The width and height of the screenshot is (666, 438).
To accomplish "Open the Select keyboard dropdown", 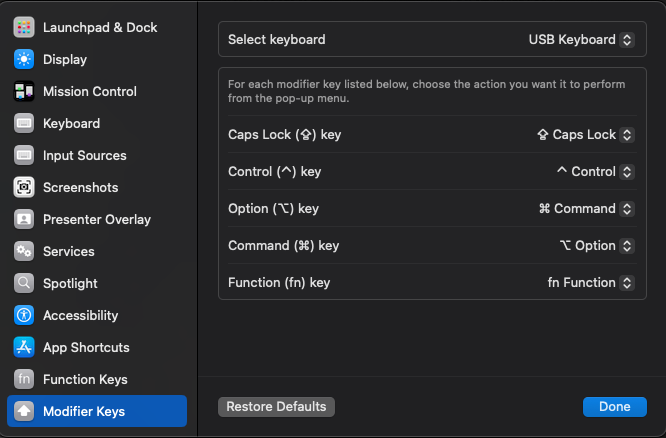I will [x=581, y=40].
